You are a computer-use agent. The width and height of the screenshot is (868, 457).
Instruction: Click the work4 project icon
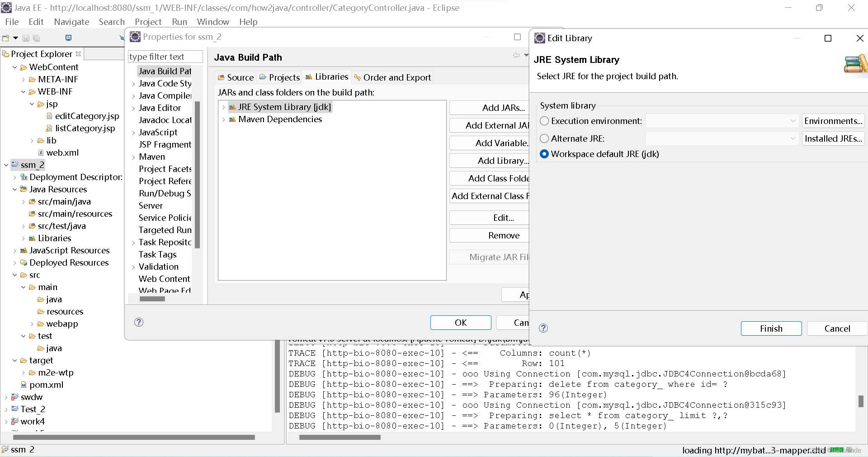15,421
